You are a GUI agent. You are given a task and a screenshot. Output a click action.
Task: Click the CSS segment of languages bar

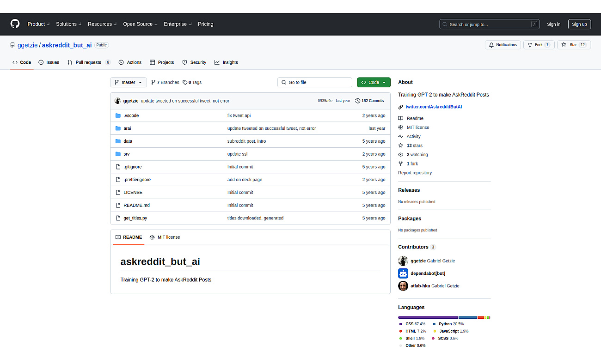(428, 317)
